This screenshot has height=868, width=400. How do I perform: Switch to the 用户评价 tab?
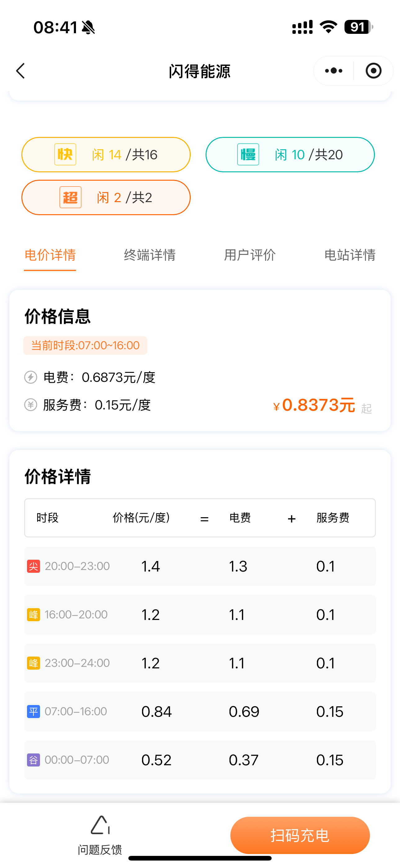[250, 255]
